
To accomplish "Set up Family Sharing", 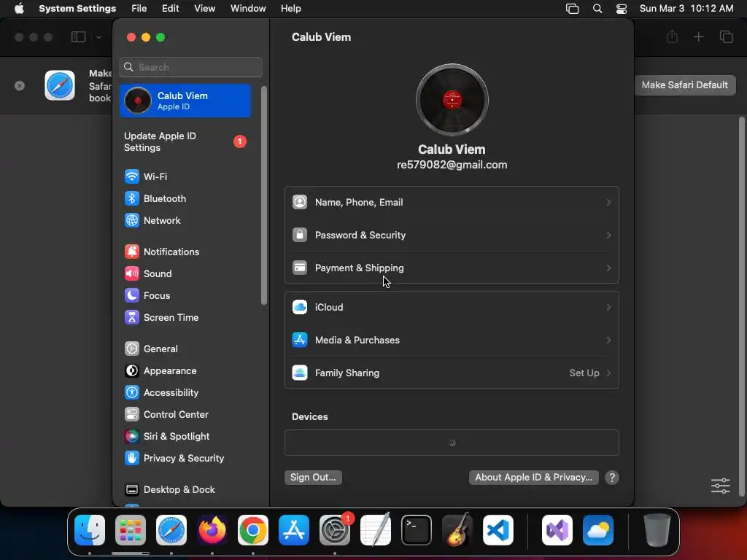I will tap(452, 373).
